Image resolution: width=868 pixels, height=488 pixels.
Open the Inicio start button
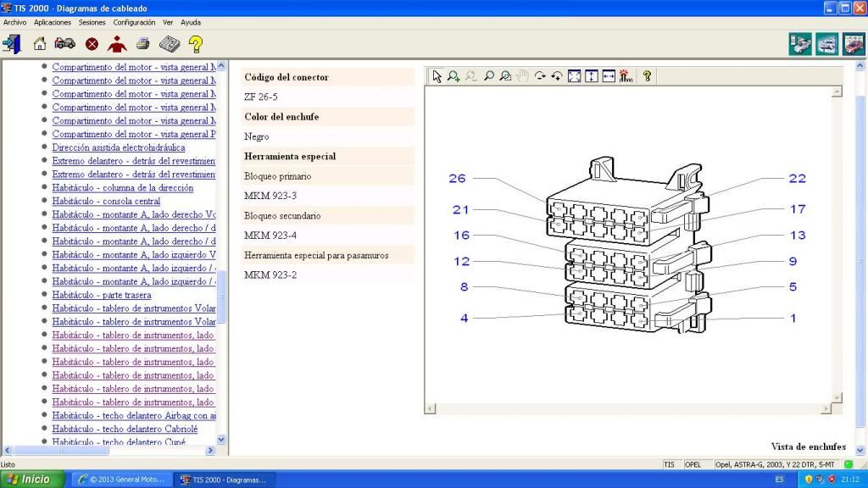(33, 480)
